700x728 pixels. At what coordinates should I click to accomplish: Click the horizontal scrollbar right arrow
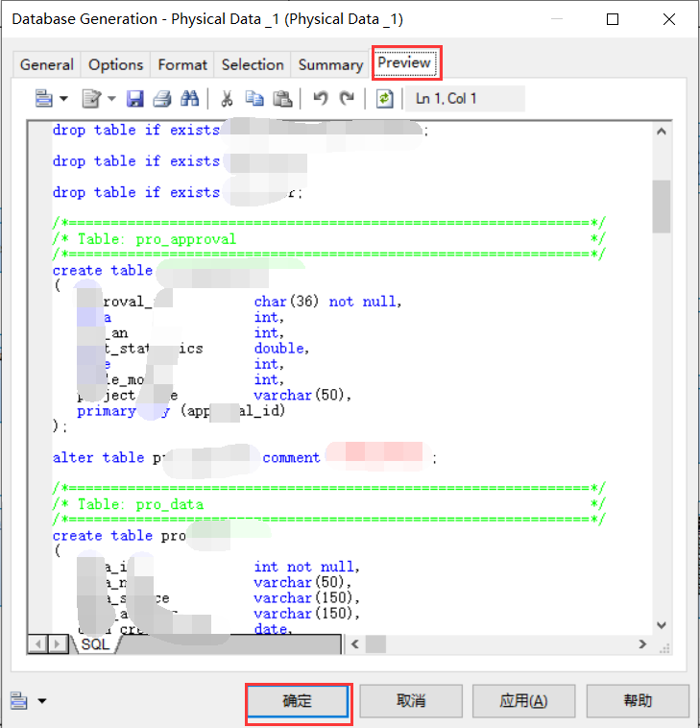[642, 644]
